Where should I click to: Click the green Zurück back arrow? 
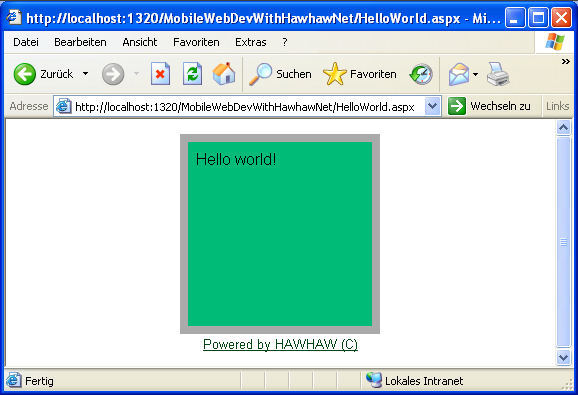click(25, 74)
